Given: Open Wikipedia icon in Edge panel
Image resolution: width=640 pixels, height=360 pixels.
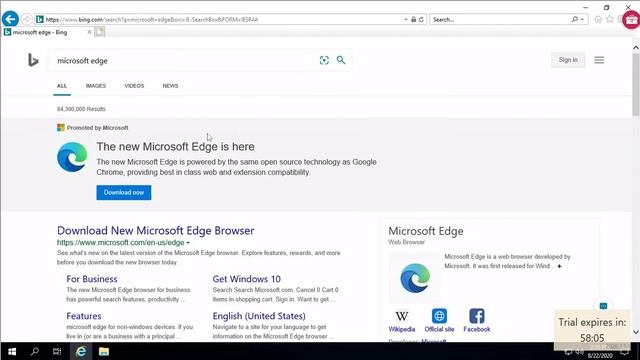Looking at the screenshot, I should coord(402,316).
